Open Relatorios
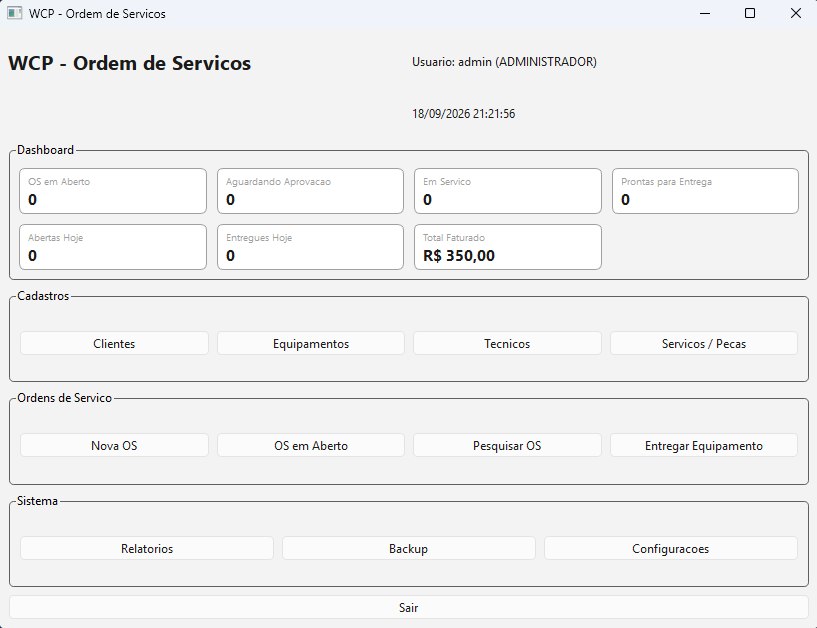The image size is (817, 628). click(x=147, y=548)
